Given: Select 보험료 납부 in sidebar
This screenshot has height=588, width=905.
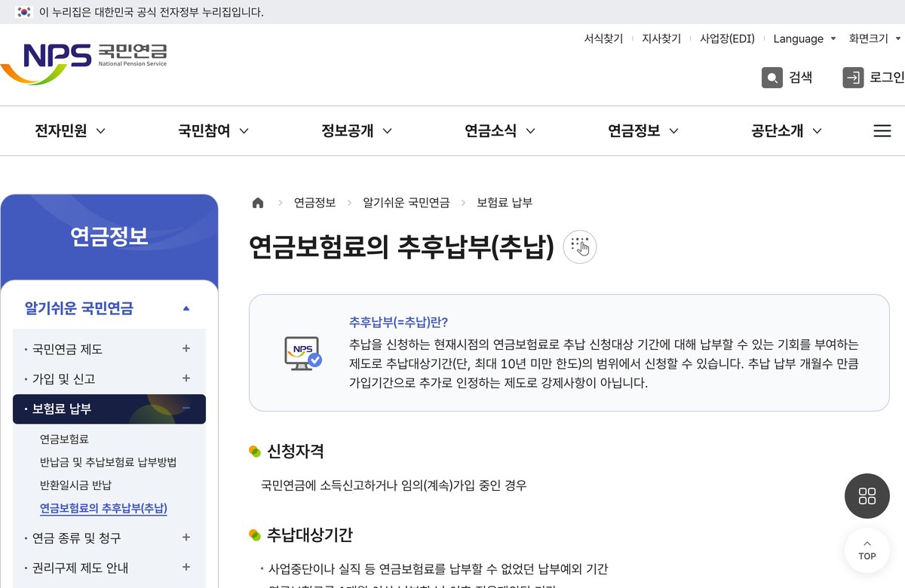Looking at the screenshot, I should tap(62, 409).
